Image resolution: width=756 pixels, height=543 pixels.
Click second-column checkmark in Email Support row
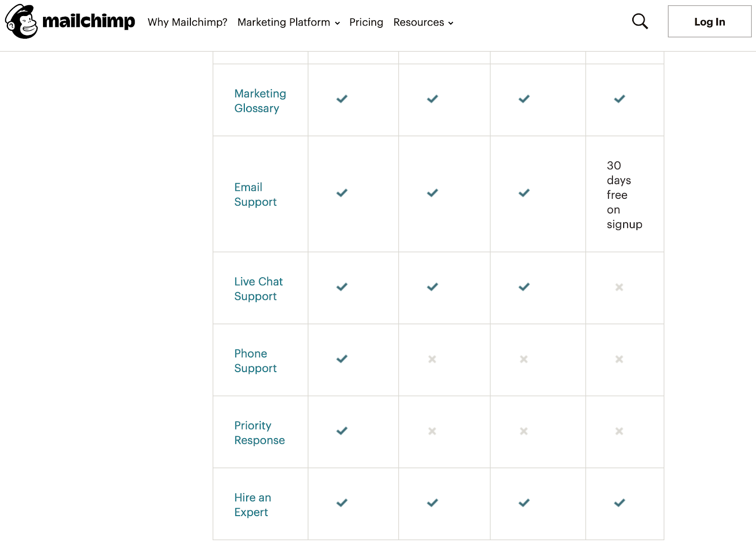(x=432, y=193)
